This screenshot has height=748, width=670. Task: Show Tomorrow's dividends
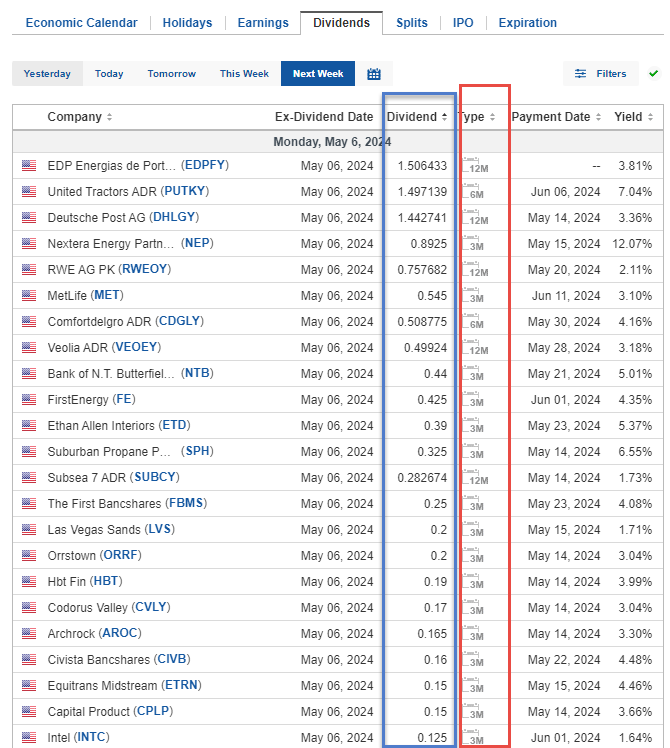pos(171,73)
